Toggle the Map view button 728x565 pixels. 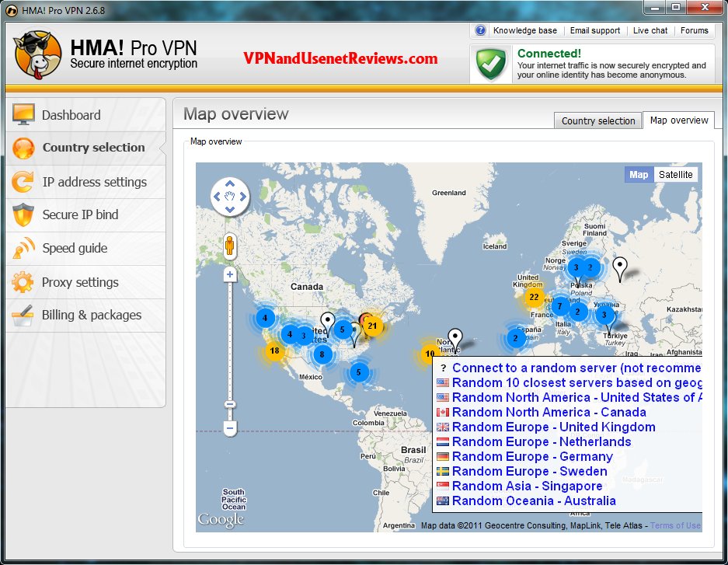click(x=638, y=175)
